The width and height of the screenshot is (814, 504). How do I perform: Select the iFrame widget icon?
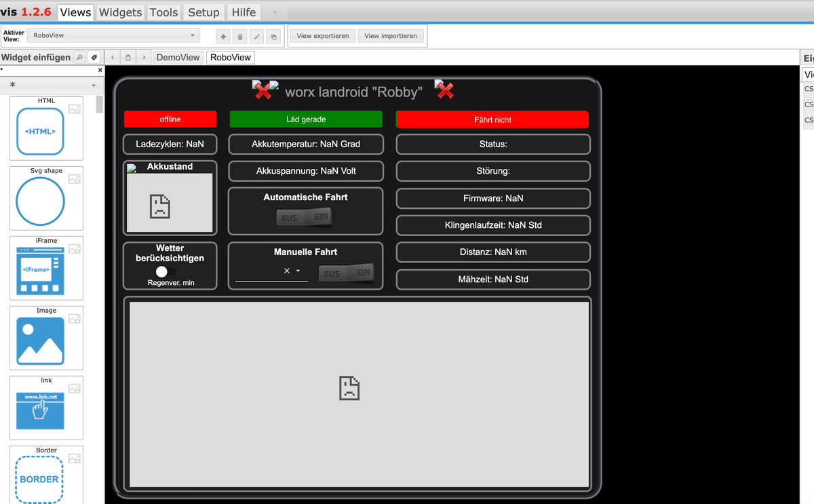coord(40,271)
